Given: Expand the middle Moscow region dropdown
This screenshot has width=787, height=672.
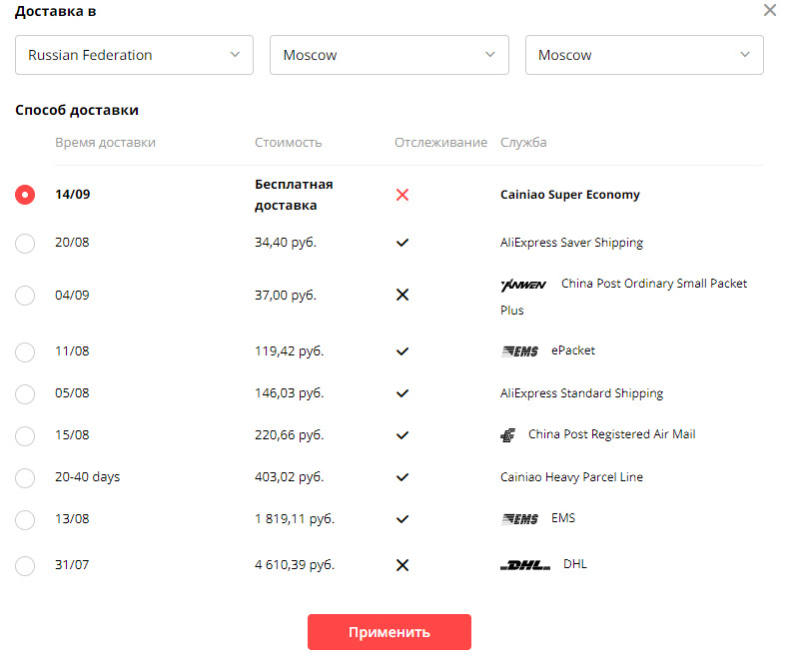Looking at the screenshot, I should 390,55.
